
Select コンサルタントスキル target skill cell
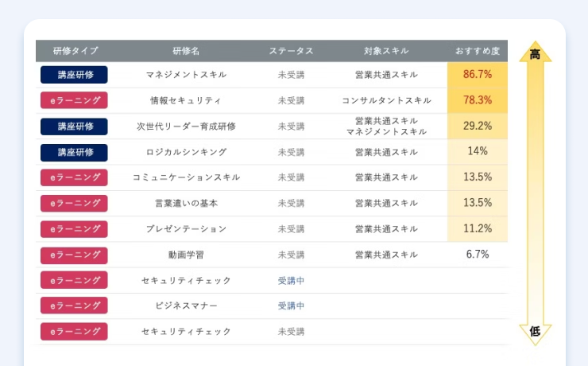[x=386, y=100]
